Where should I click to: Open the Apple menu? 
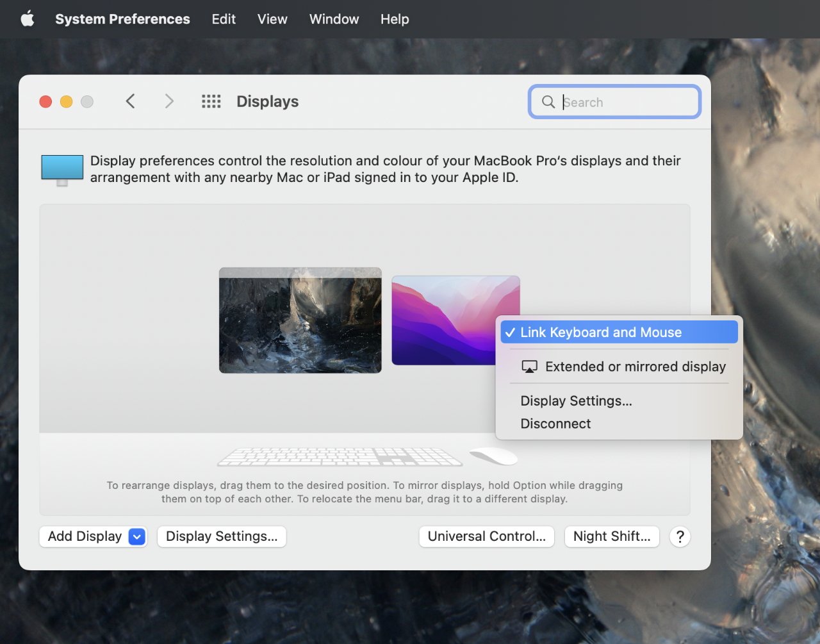pos(28,19)
